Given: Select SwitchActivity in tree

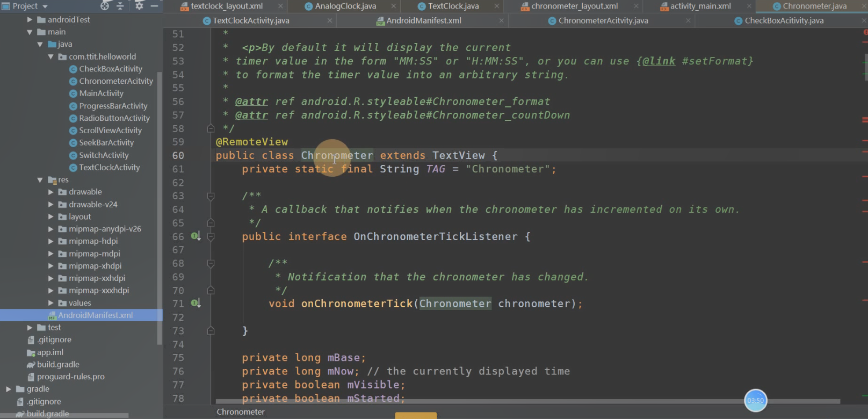Looking at the screenshot, I should [104, 155].
